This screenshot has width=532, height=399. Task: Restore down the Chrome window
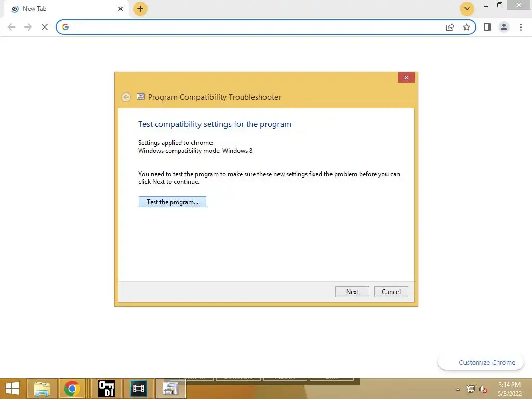coord(499,5)
